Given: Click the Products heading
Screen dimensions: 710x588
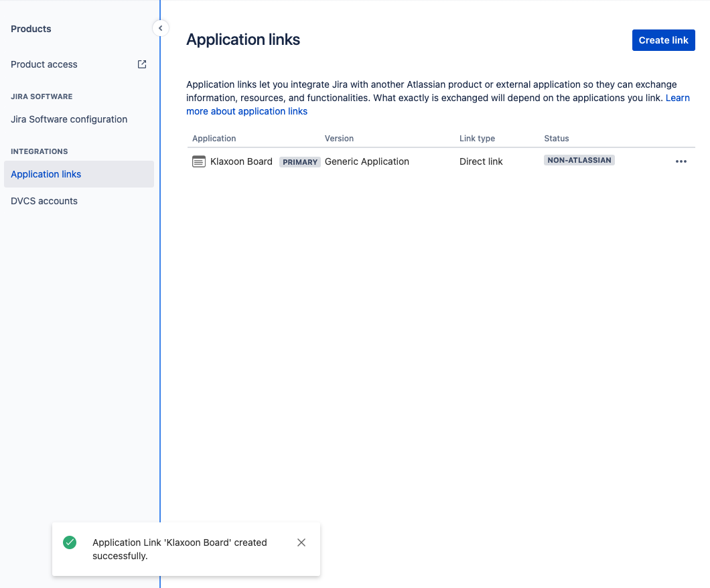Looking at the screenshot, I should 31,28.
